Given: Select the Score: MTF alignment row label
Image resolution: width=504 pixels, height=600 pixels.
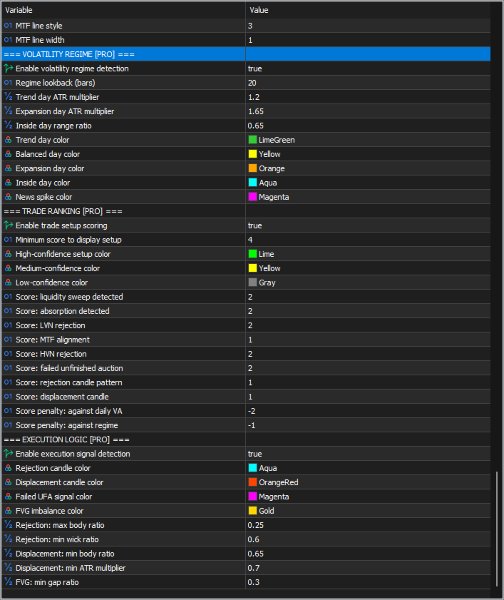Looking at the screenshot, I should coord(52,339).
